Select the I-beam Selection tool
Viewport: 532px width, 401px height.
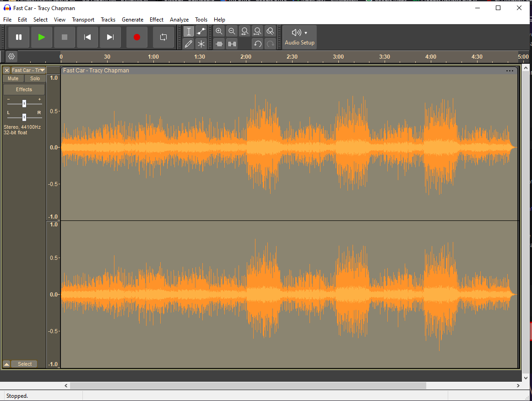point(189,32)
